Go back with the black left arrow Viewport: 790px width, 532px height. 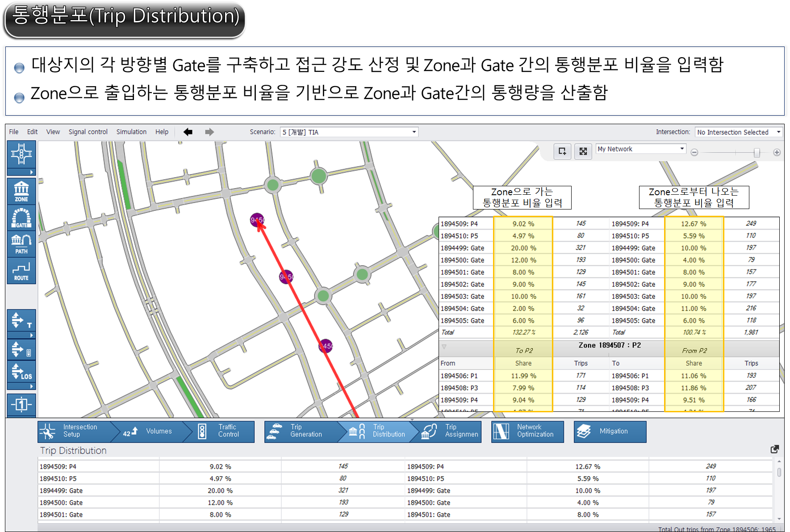coord(188,132)
